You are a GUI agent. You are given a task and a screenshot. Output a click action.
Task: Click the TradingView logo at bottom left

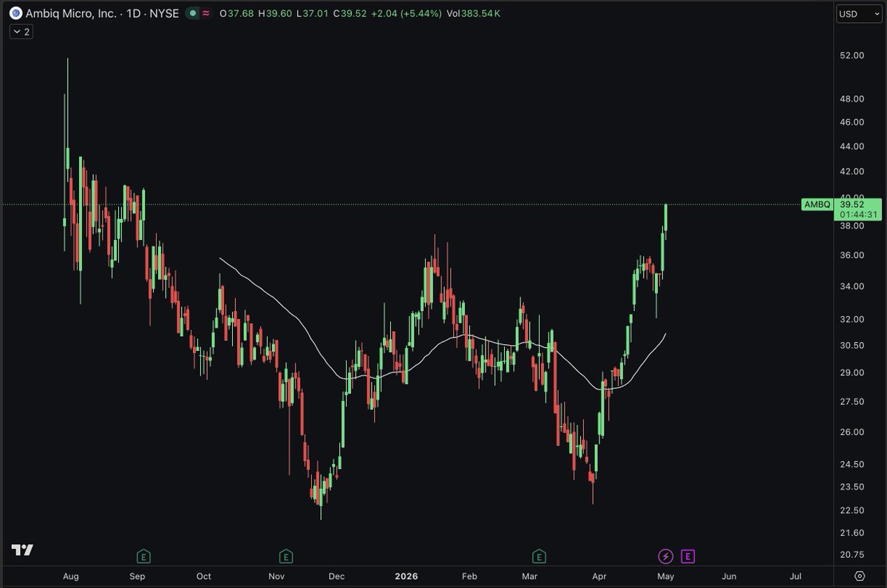coord(21,550)
